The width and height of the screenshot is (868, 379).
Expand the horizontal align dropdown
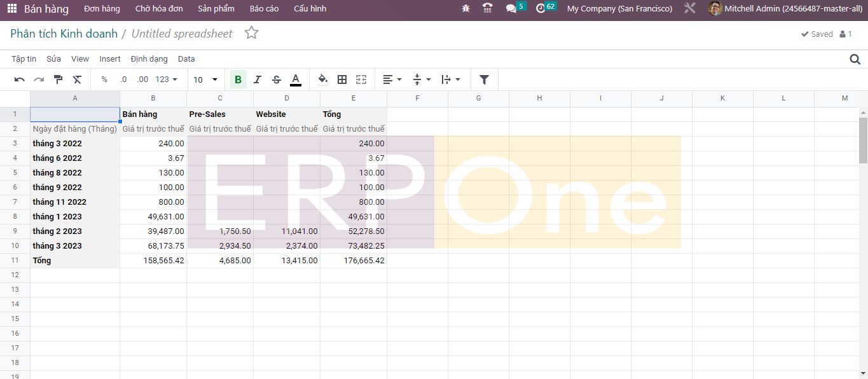[x=392, y=79]
